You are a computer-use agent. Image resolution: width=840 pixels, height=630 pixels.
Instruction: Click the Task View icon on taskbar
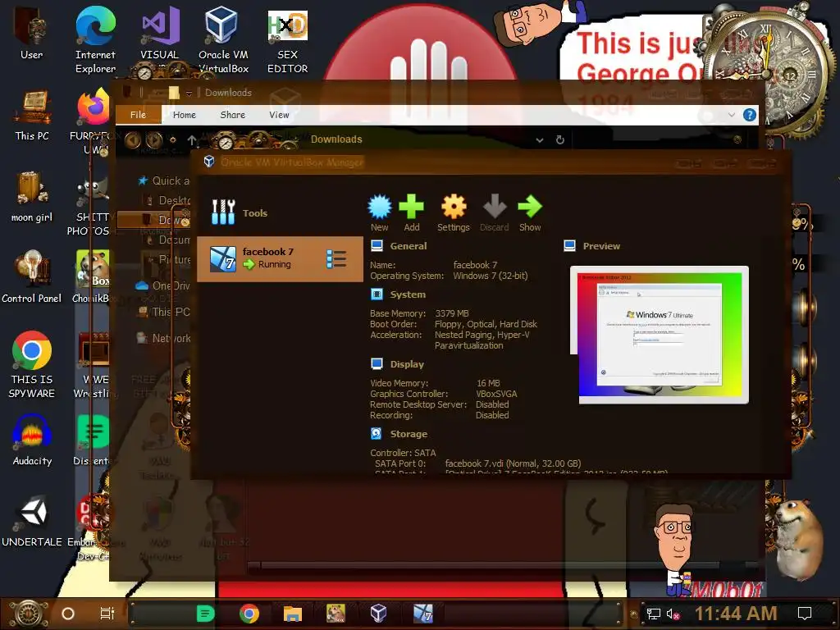point(107,614)
